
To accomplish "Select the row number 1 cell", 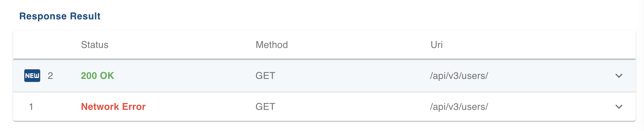I will 31,107.
